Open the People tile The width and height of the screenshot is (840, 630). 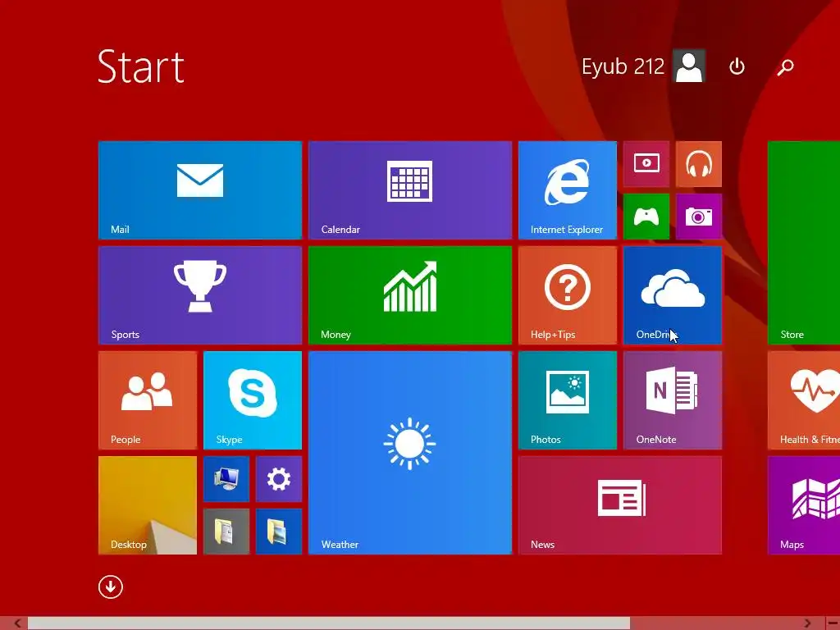coord(148,400)
